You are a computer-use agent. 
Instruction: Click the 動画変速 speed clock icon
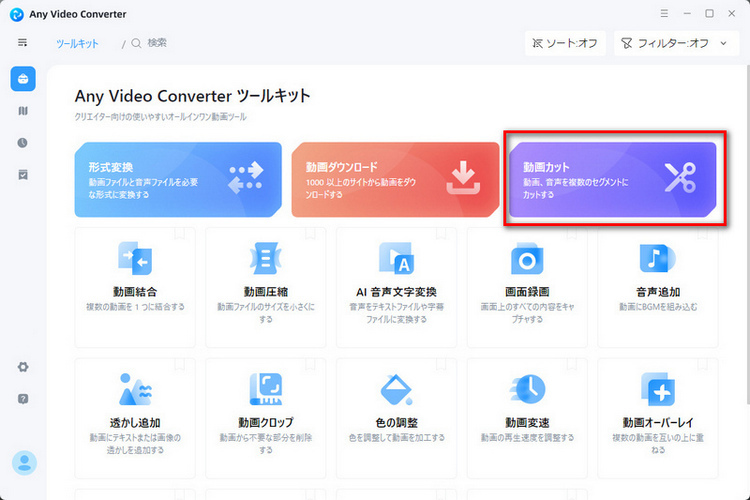pyautogui.click(x=527, y=389)
